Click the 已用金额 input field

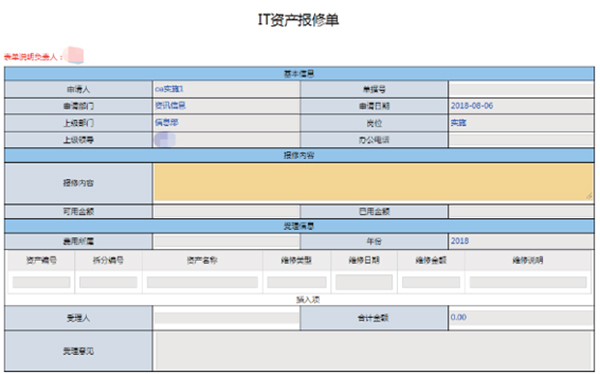tap(521, 211)
